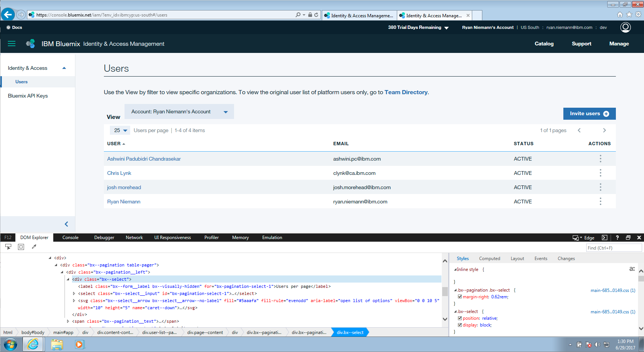Click the browser Back button
The width and height of the screenshot is (644, 352).
point(8,15)
